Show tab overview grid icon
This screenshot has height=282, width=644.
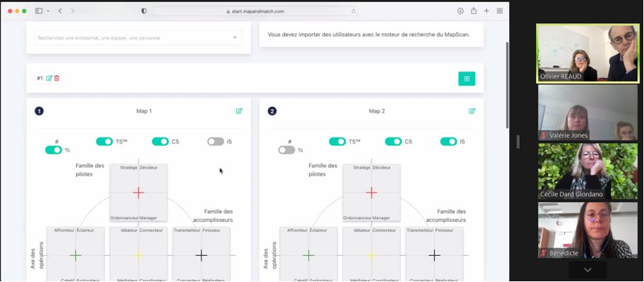499,11
